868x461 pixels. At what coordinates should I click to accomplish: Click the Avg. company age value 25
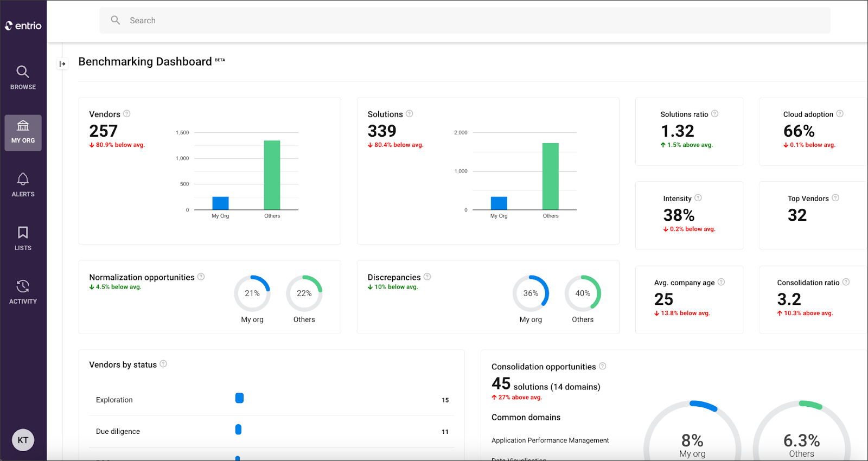(663, 299)
